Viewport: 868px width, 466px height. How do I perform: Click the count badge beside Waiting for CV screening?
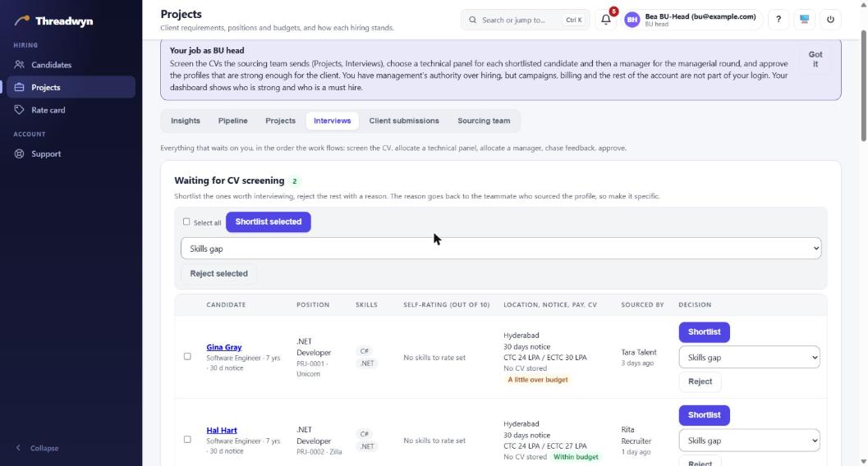click(295, 181)
